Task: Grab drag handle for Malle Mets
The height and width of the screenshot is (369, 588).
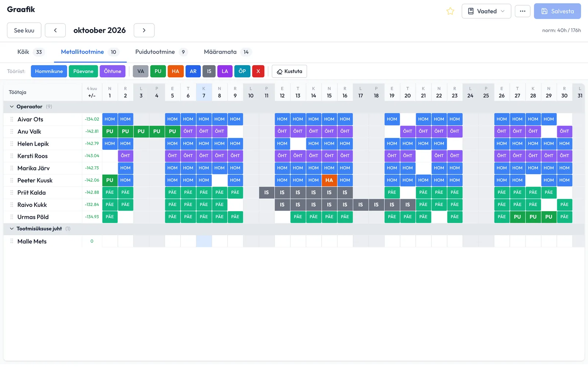Action: click(x=12, y=241)
